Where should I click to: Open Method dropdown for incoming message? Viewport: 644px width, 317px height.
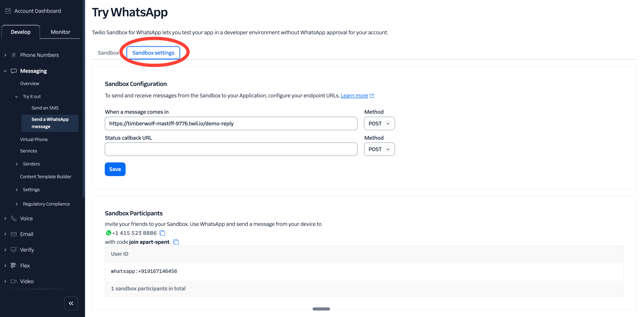pos(379,123)
